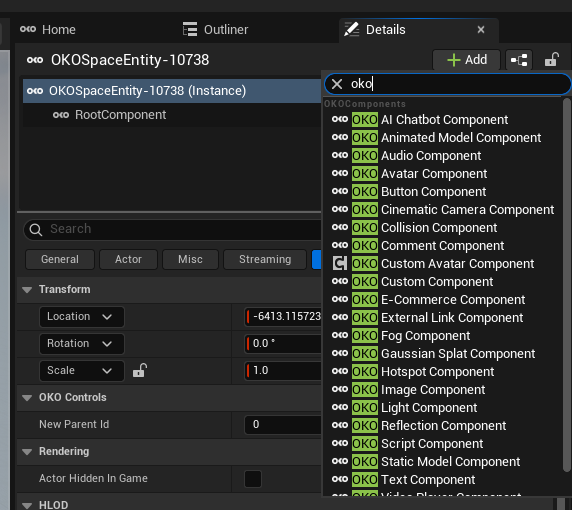This screenshot has width=572, height=510.
Task: Click the Outliner tab list icon
Action: [x=190, y=29]
